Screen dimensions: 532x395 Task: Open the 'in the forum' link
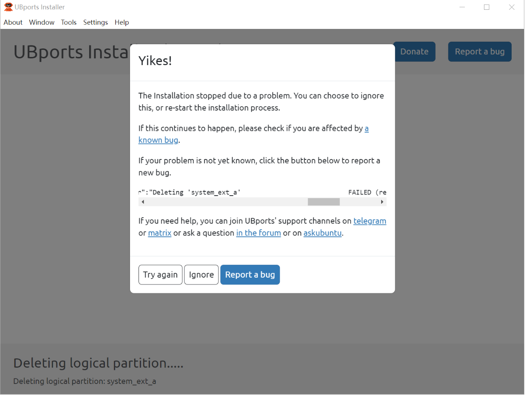pyautogui.click(x=258, y=233)
